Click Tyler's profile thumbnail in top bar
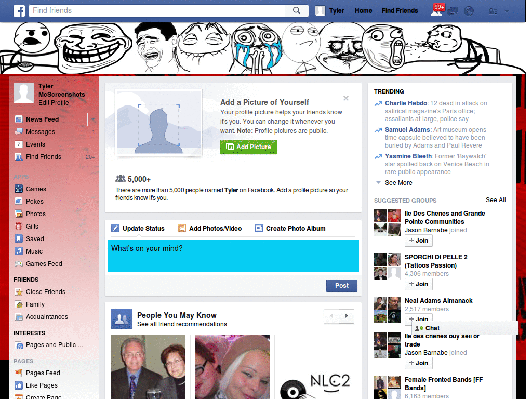 [320, 11]
